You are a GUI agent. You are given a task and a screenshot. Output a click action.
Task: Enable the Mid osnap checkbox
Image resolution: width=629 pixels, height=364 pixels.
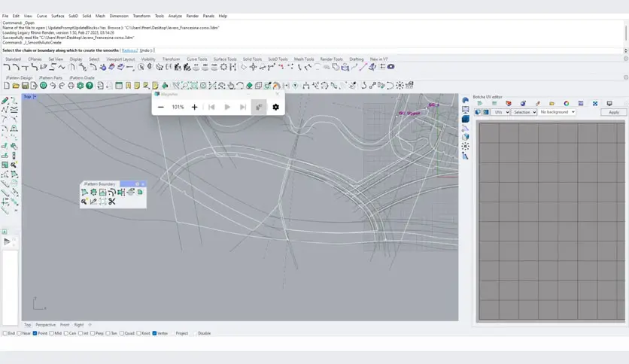(52, 333)
